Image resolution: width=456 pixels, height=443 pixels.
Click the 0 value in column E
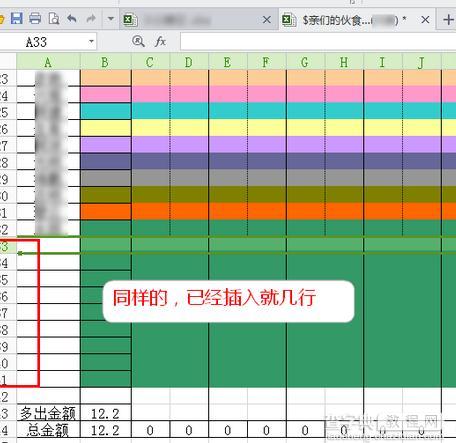(228, 430)
